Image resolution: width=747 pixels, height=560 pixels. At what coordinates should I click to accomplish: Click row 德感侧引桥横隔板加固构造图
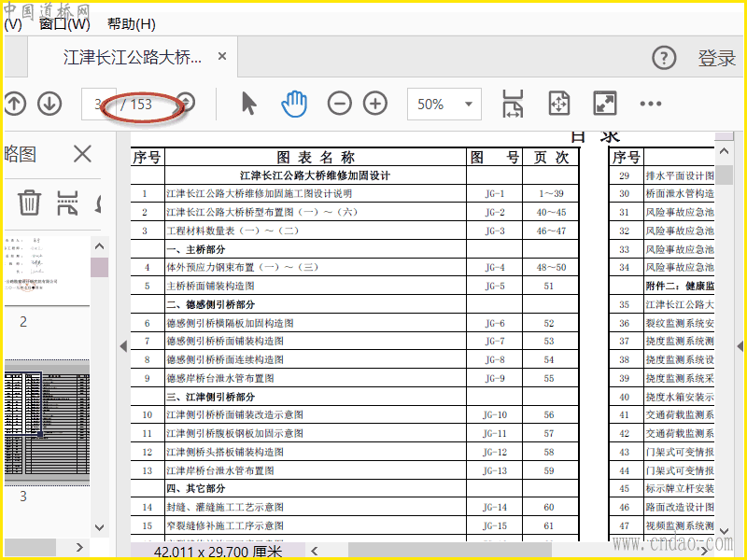click(x=355, y=323)
